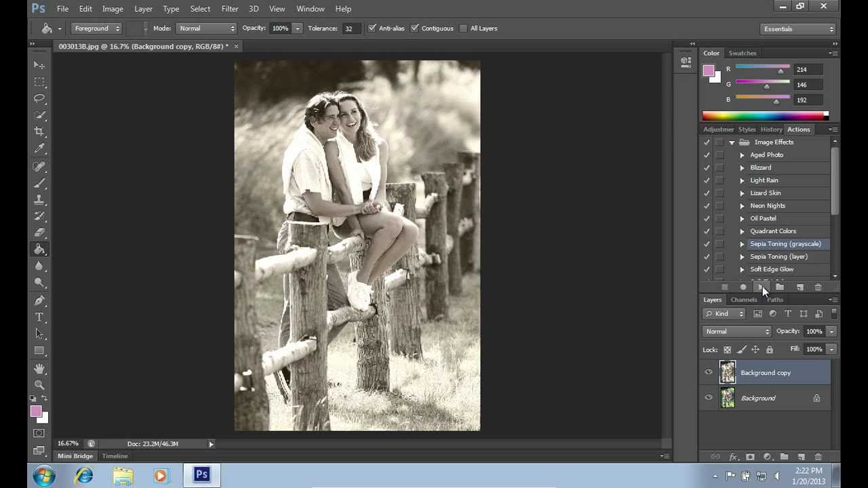Enable the All Layers checkbox
This screenshot has height=488, width=868.
coord(463,28)
